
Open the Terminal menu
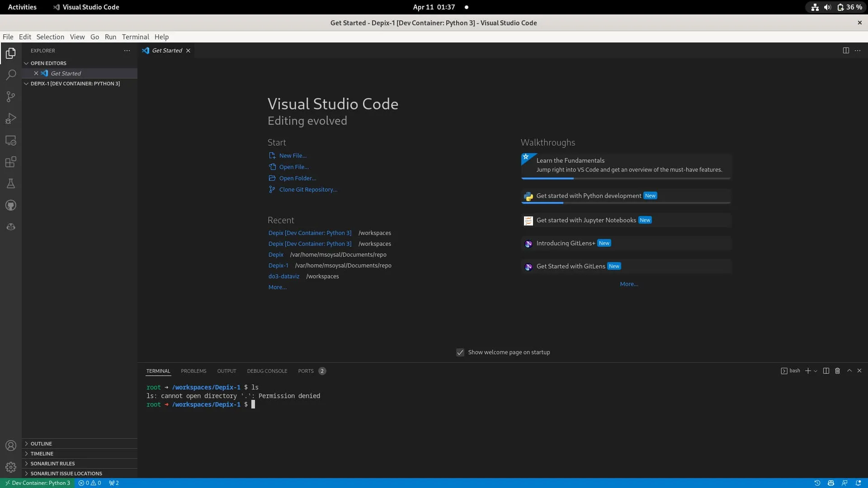(135, 37)
